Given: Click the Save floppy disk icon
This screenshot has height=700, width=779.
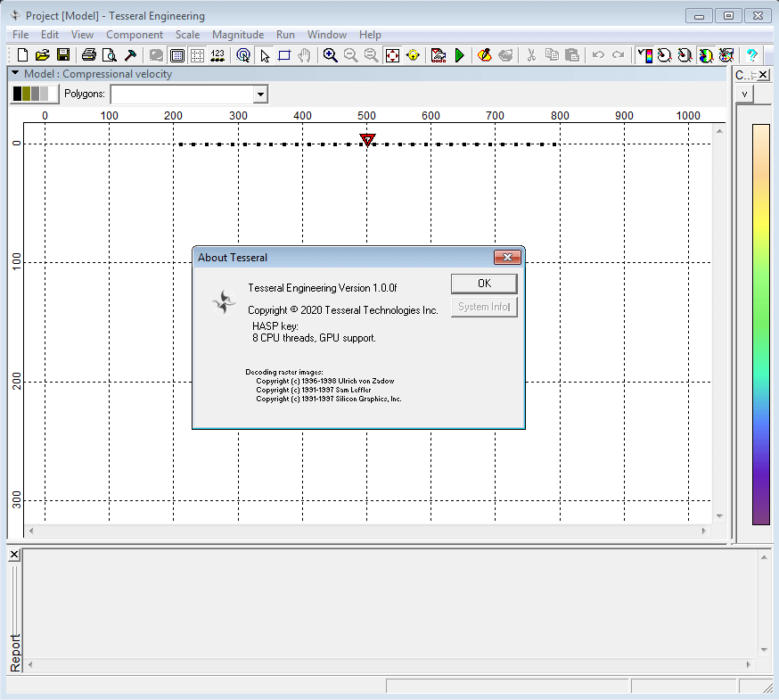Looking at the screenshot, I should tap(63, 55).
